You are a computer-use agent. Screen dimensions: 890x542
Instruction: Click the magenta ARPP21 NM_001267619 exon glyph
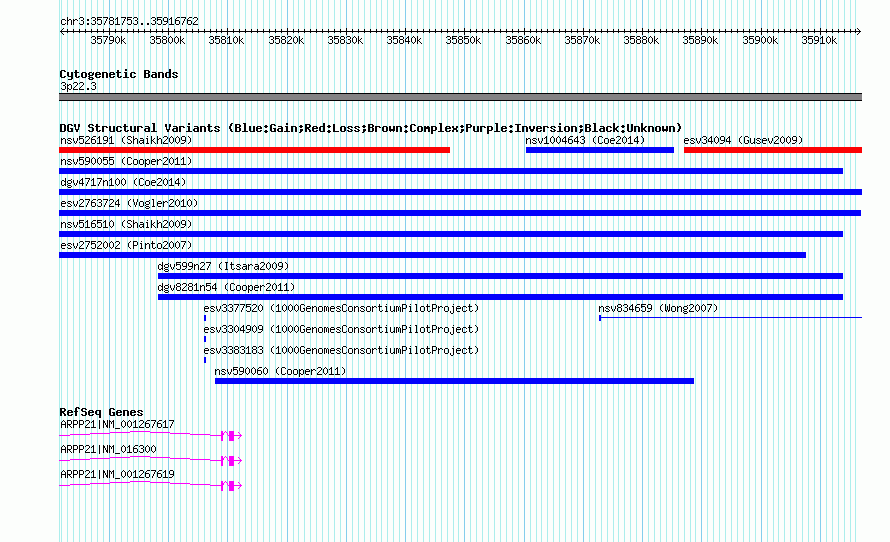coord(231,486)
